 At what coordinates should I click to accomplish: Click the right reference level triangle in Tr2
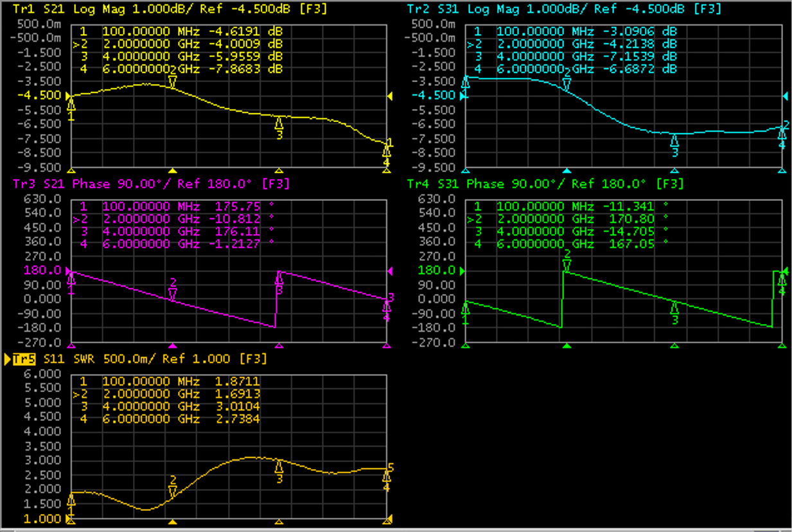784,96
